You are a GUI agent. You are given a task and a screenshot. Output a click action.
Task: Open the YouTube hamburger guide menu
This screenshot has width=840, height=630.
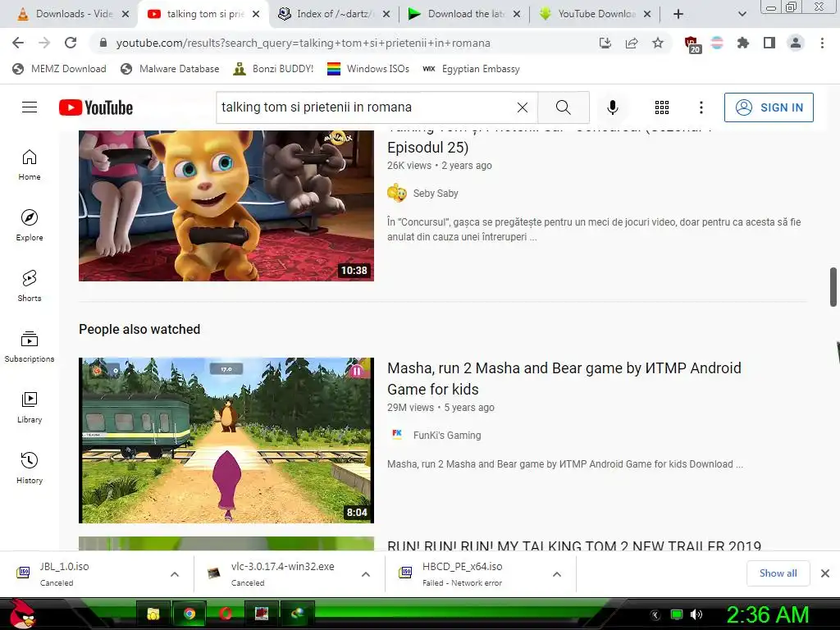(x=30, y=107)
